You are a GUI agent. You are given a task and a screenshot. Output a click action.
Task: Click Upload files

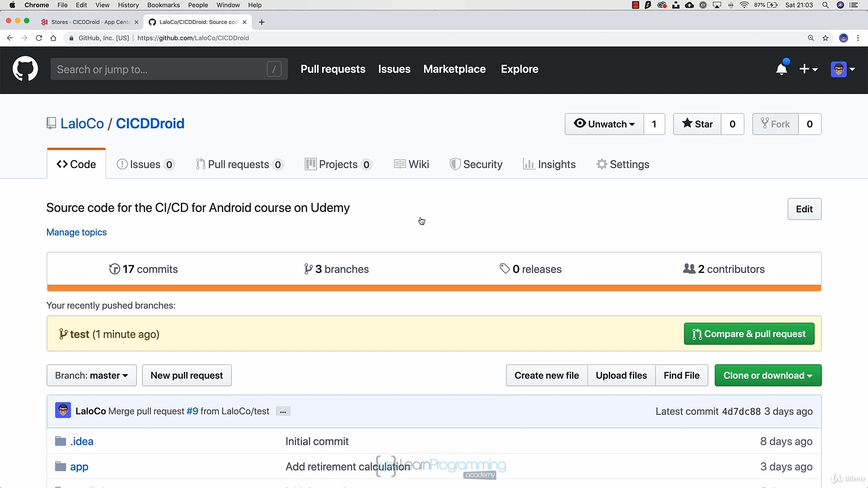tap(621, 375)
